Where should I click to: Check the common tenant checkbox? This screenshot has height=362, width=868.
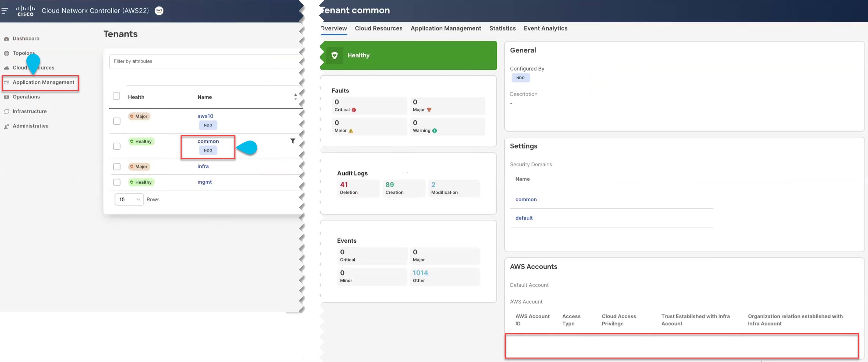click(x=117, y=146)
